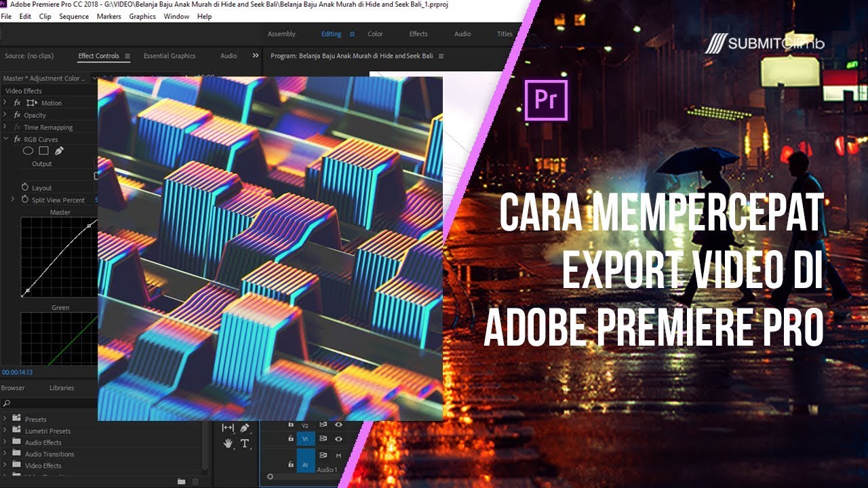This screenshot has height=488, width=868.
Task: Open the Program monitor panel menu
Action: pyautogui.click(x=441, y=56)
